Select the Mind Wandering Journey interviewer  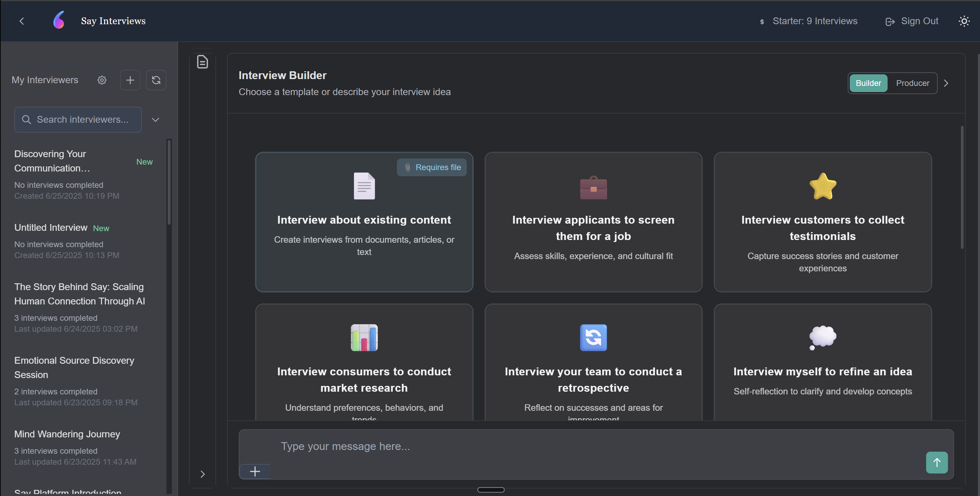(x=84, y=447)
